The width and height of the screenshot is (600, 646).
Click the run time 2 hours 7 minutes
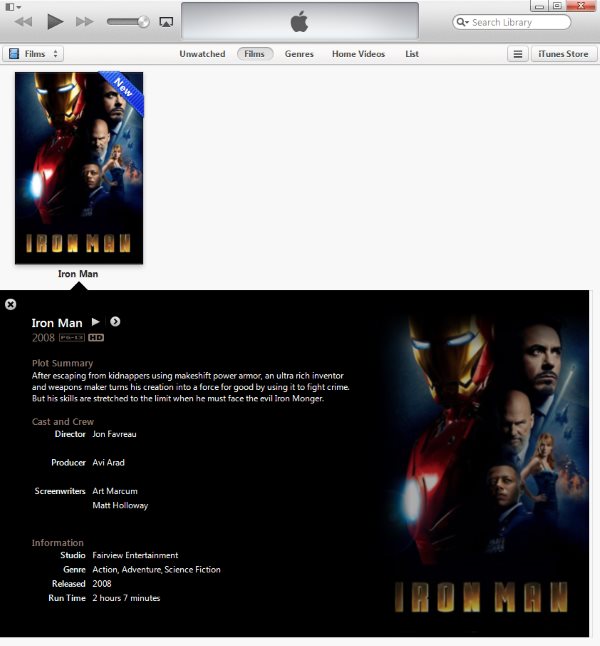pyautogui.click(x=126, y=598)
